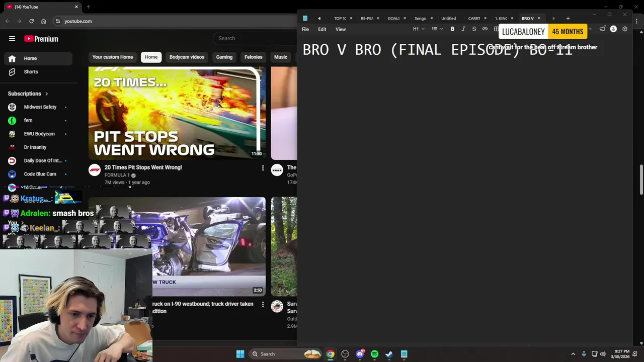
Task: Open Steam from the taskbar
Action: click(389, 354)
